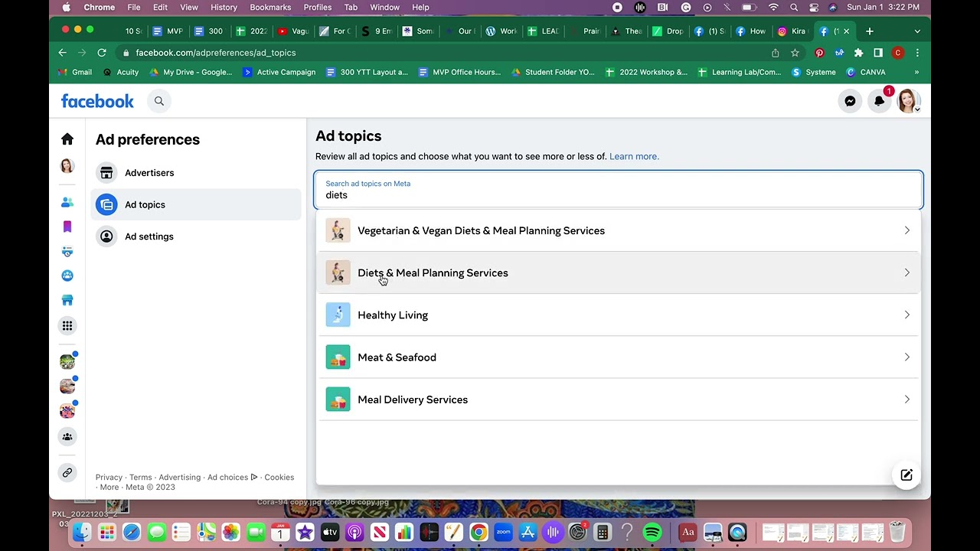Open the Terms footer link

pos(140,478)
